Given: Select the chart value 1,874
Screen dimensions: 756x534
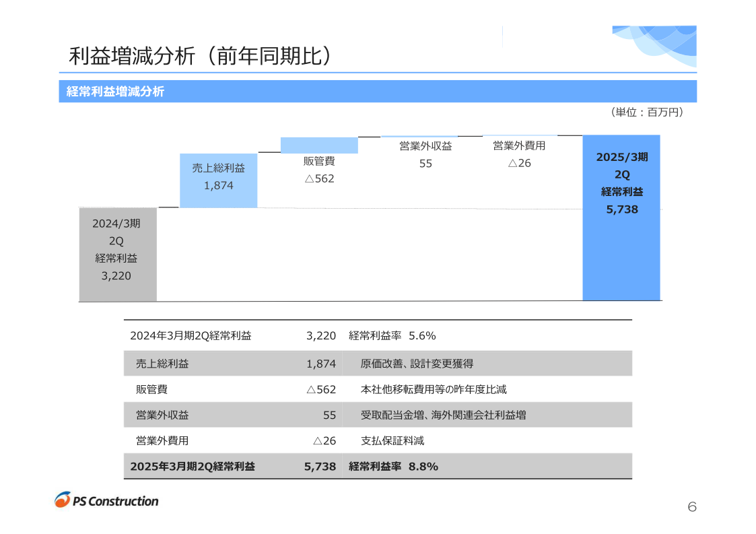Looking at the screenshot, I should [x=218, y=186].
